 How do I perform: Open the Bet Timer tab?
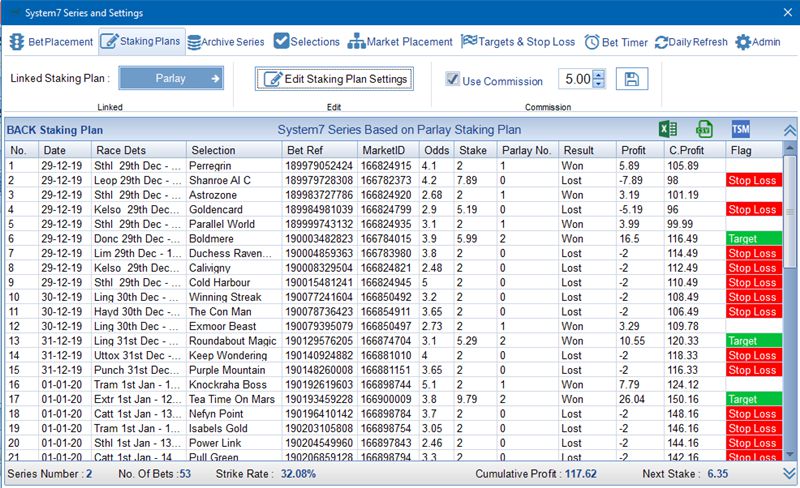click(616, 42)
